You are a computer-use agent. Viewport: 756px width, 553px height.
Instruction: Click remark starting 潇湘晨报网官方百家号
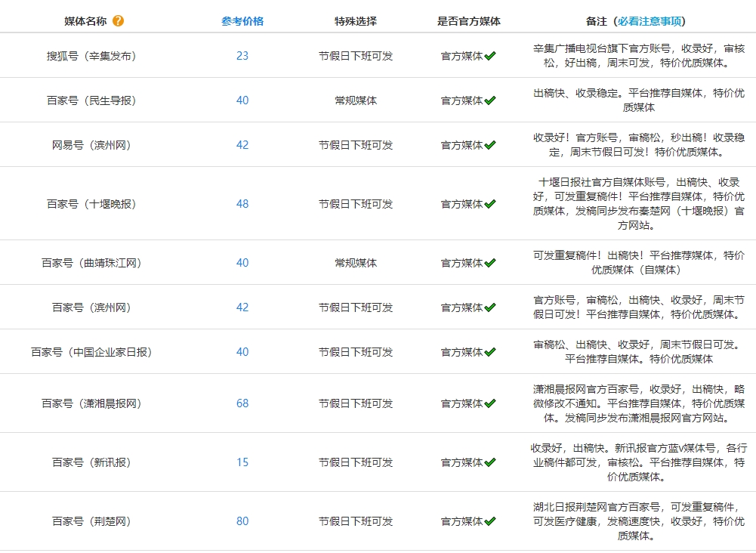(639, 403)
